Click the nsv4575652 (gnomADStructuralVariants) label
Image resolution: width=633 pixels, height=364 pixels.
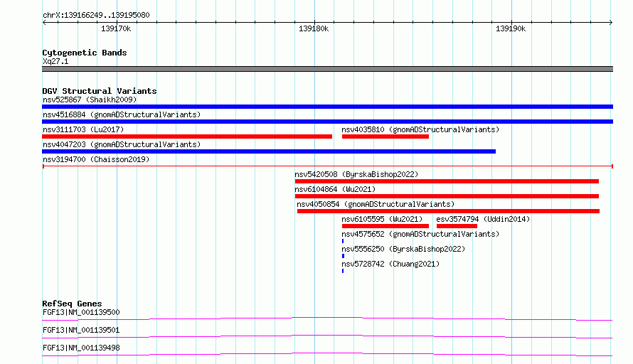pos(420,234)
